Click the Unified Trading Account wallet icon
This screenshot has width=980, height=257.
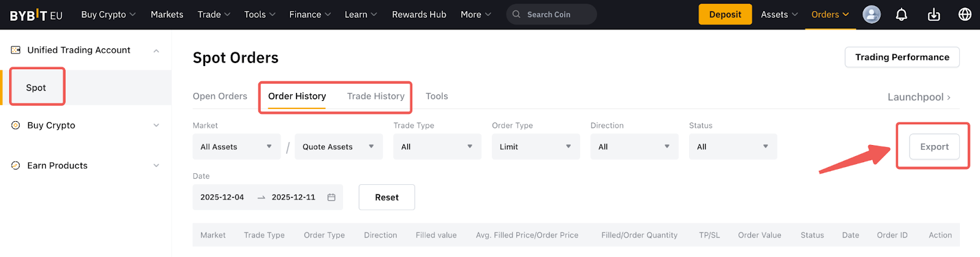[16, 50]
